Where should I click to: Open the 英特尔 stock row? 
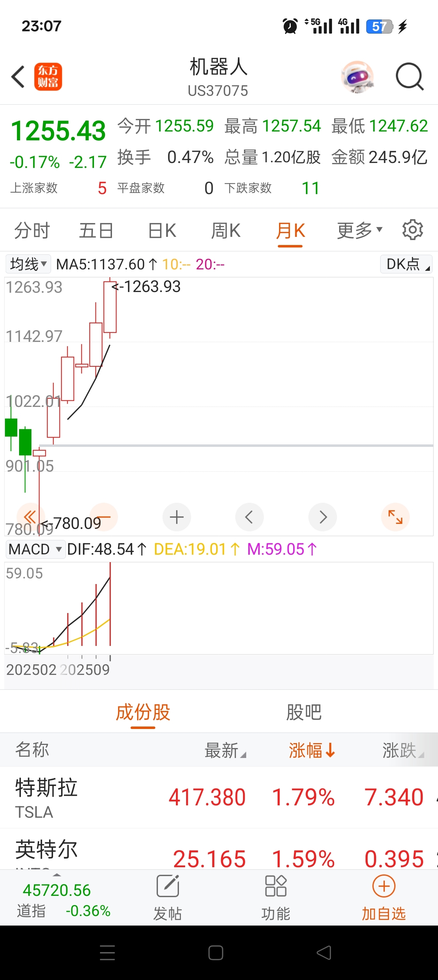(x=219, y=849)
